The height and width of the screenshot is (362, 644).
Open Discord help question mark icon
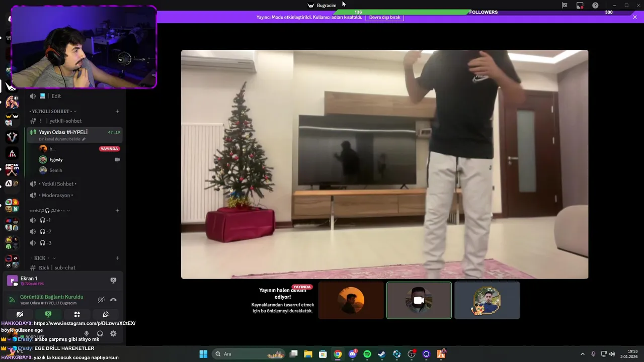click(x=595, y=6)
